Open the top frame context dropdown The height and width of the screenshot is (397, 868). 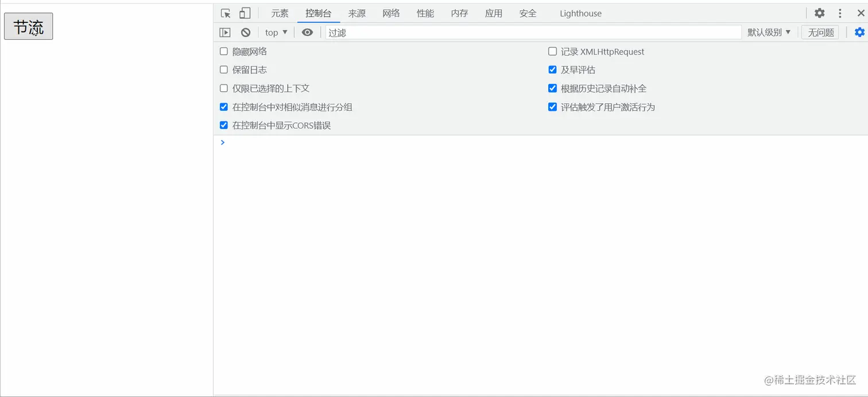click(x=275, y=32)
